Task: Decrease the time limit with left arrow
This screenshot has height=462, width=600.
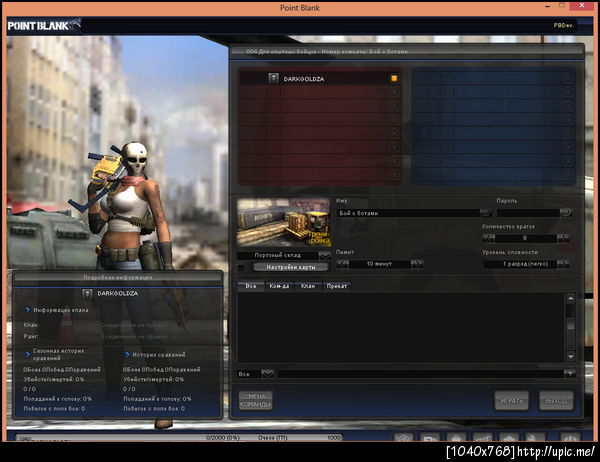Action: (342, 264)
